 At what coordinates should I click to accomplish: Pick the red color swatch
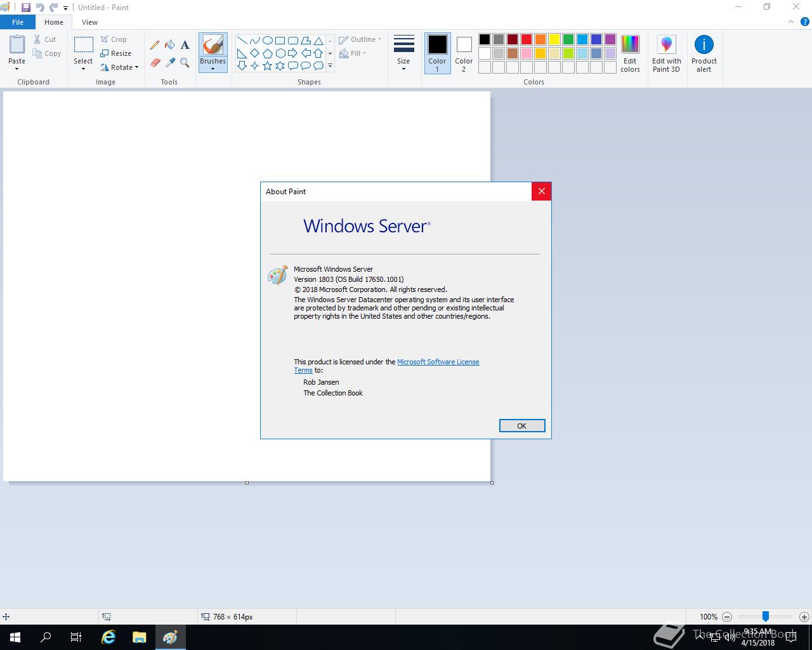tap(527, 39)
